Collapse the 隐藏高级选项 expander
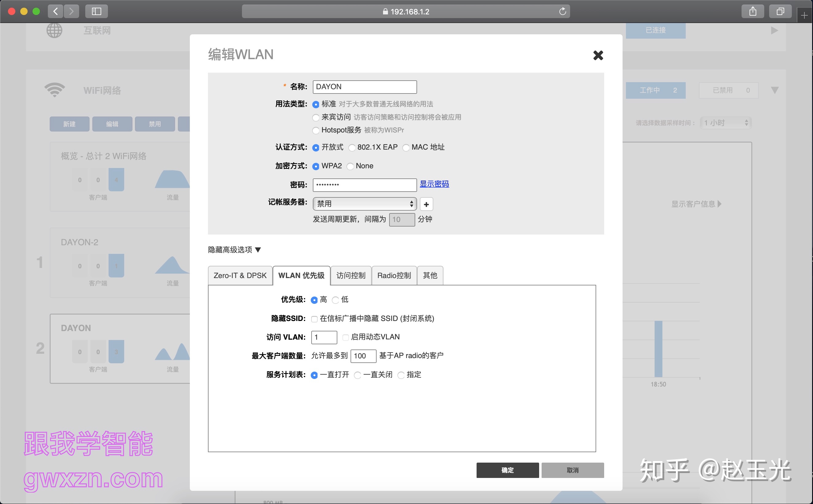 click(234, 250)
